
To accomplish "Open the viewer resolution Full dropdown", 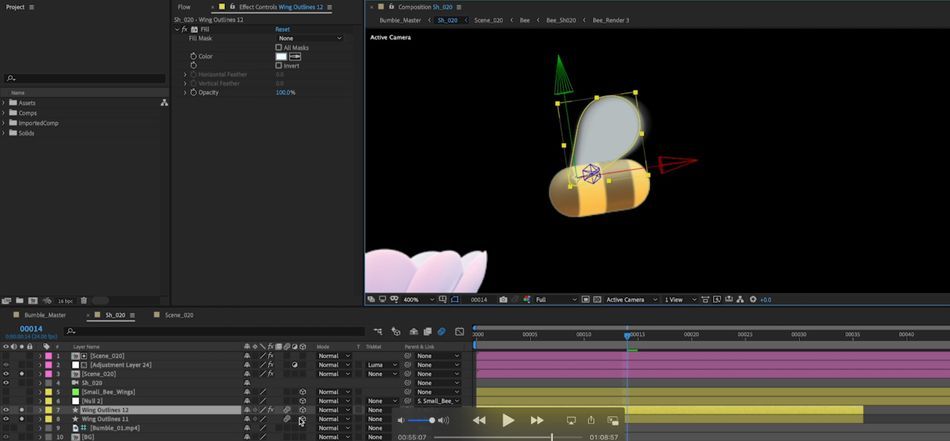I will 556,300.
